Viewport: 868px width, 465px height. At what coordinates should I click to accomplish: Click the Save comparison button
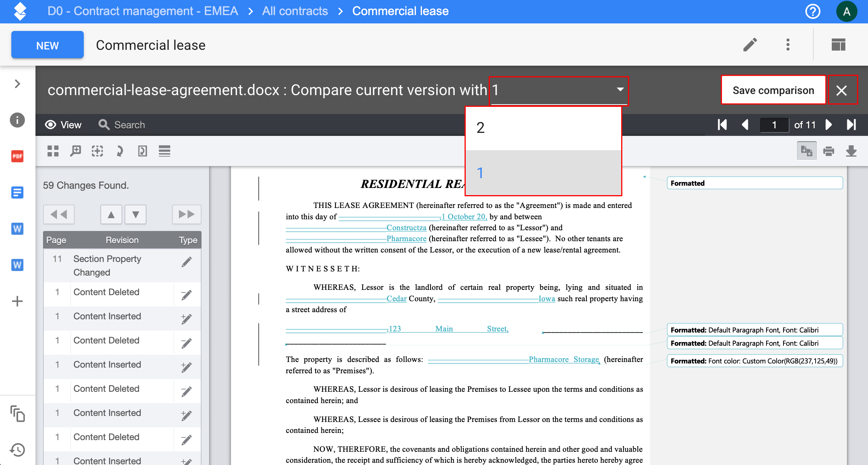[773, 90]
